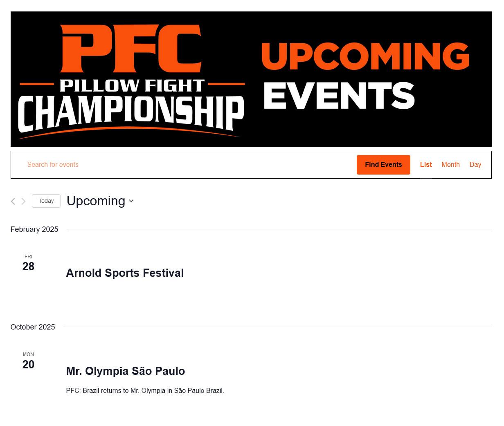The width and height of the screenshot is (504, 426).
Task: Focus the Search for events field
Action: tap(188, 165)
